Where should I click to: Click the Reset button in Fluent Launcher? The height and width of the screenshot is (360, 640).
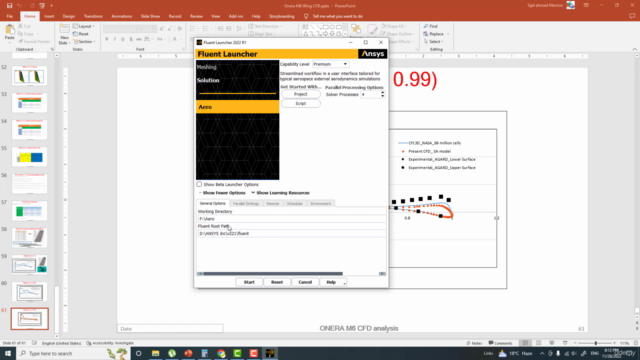click(277, 282)
